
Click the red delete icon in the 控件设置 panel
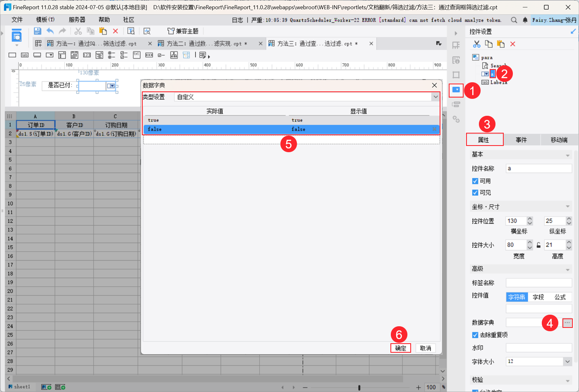pyautogui.click(x=513, y=44)
